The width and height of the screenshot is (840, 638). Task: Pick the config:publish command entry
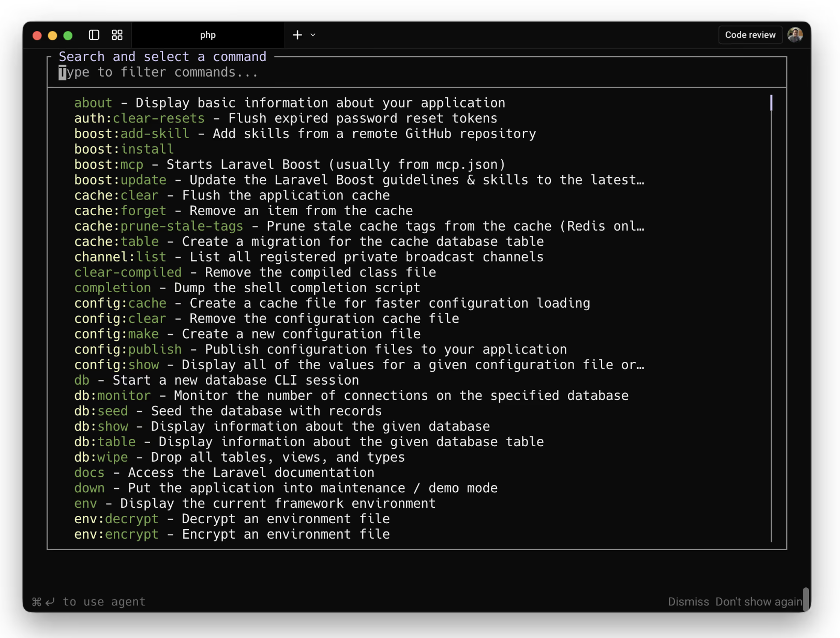(128, 350)
